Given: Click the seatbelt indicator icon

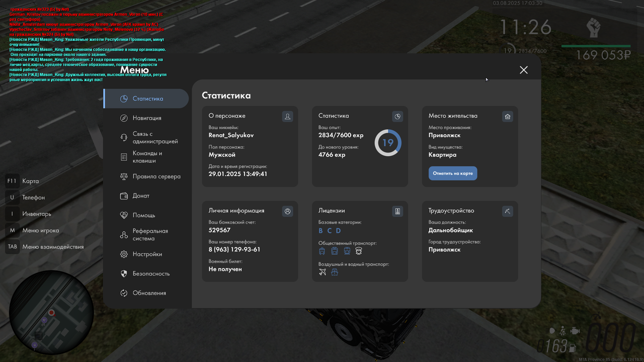Looking at the screenshot, I should (563, 331).
